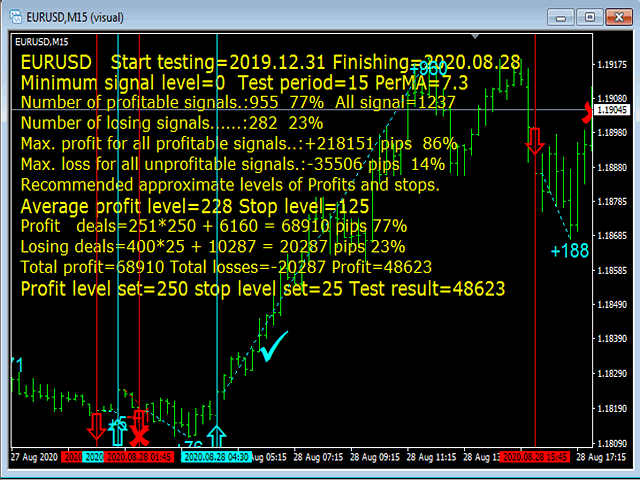Click the 'Number of losing signals......:282' line
640x480 pixels.
pyautogui.click(x=172, y=123)
